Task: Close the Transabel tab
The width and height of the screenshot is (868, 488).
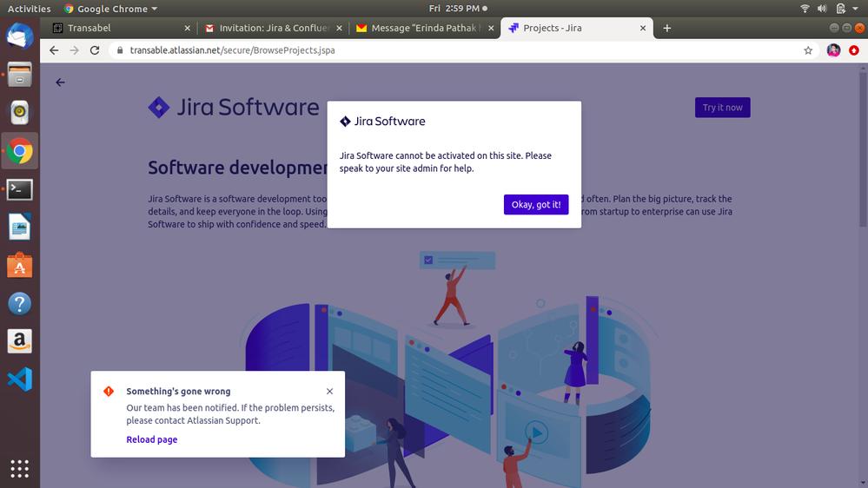Action: pyautogui.click(x=187, y=28)
